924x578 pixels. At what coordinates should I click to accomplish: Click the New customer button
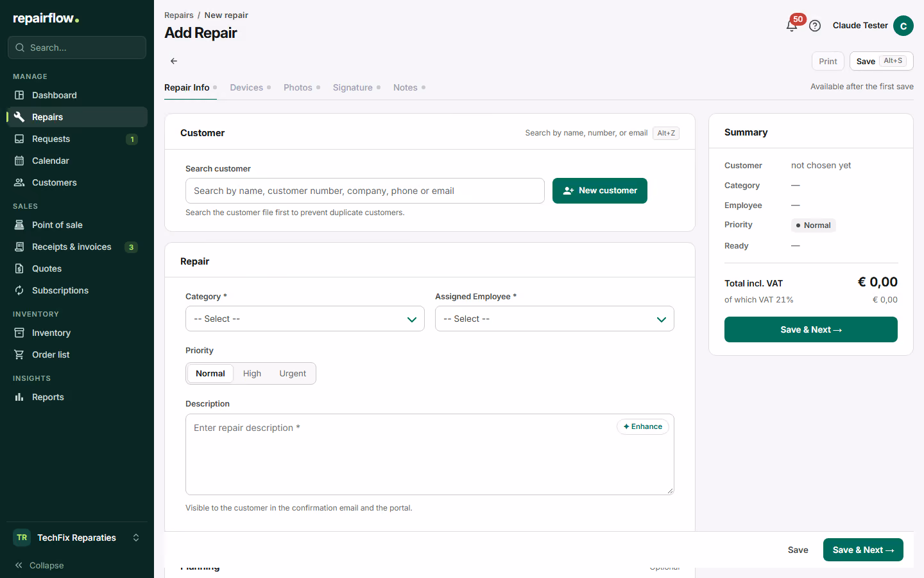[600, 191]
